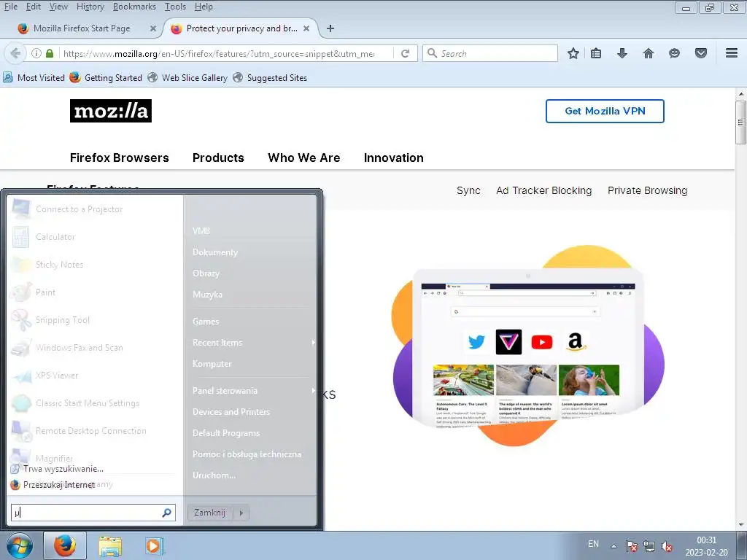Launch Paint from the Start menu

coord(94,292)
